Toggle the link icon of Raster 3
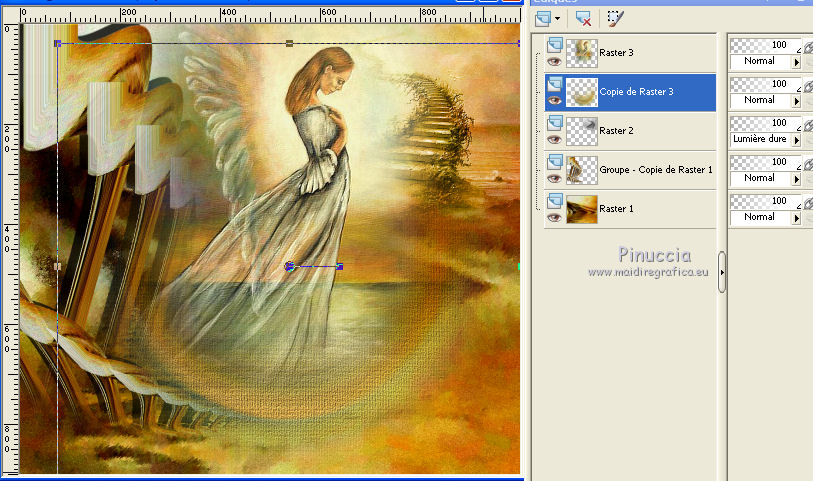 tap(808, 46)
